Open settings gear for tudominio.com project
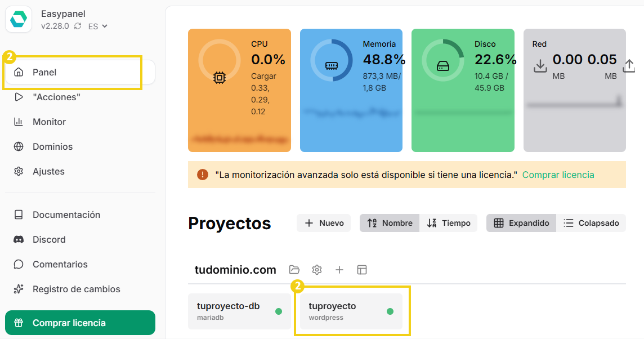Screen dimensions: 644x339 (x=317, y=270)
